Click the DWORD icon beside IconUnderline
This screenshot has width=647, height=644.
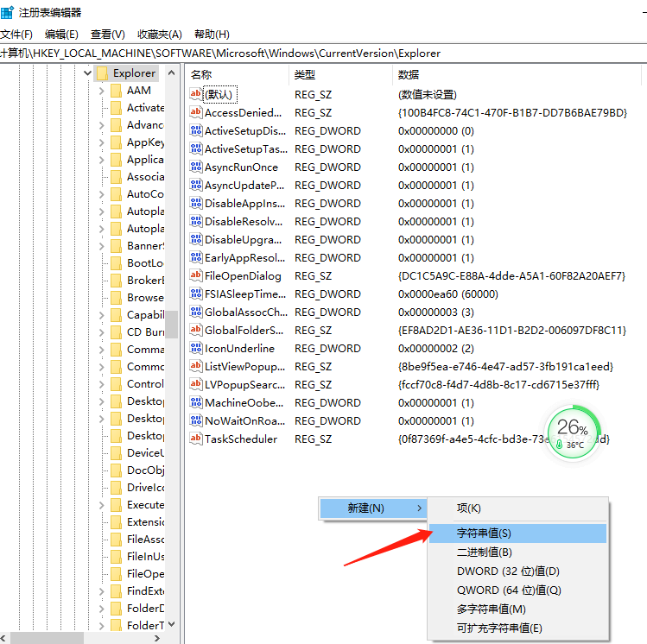click(195, 349)
